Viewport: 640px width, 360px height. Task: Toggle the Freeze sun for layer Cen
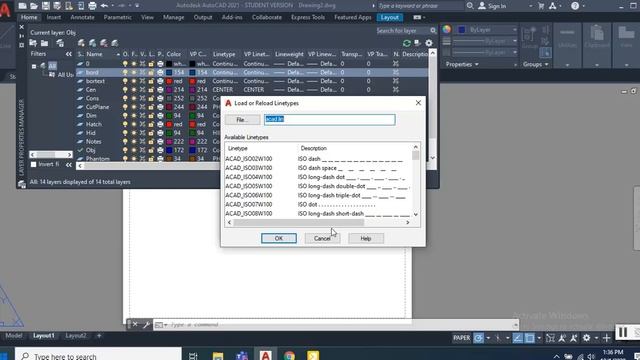point(134,89)
